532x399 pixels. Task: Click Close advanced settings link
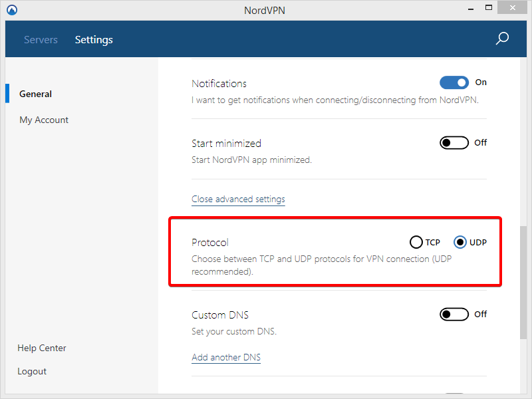238,199
